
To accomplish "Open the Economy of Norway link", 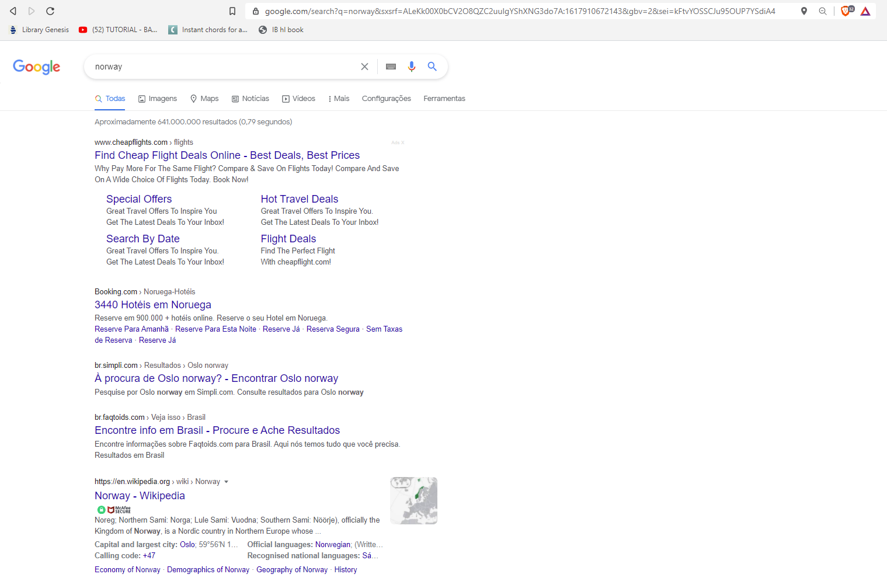I will click(x=127, y=570).
